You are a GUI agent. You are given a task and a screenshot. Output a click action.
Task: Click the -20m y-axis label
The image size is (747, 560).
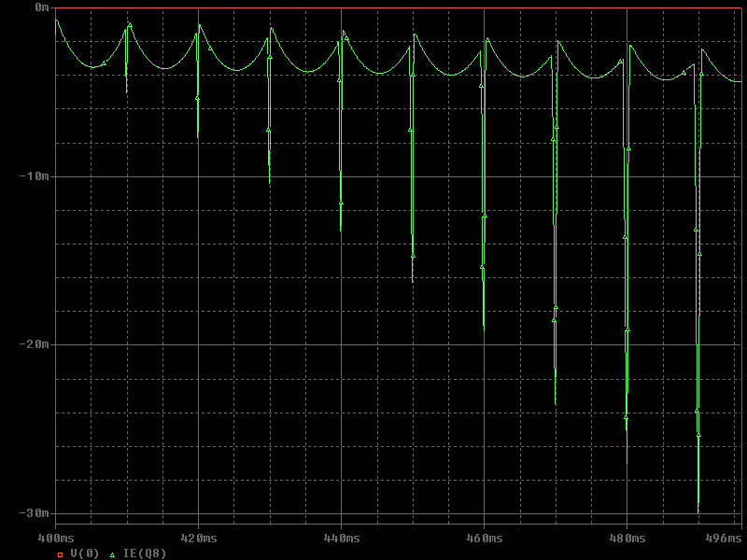coord(34,344)
